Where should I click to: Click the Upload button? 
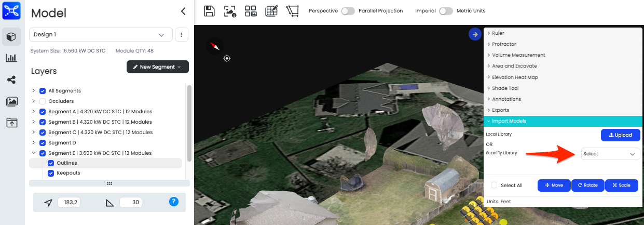[620, 135]
